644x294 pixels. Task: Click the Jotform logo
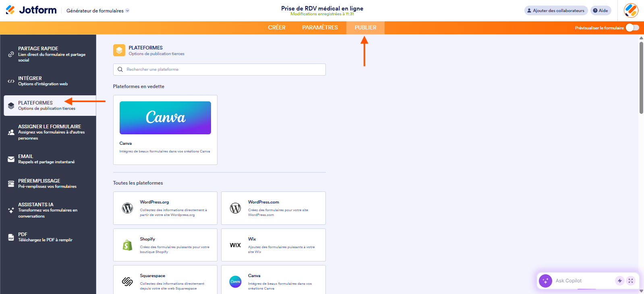(x=31, y=10)
